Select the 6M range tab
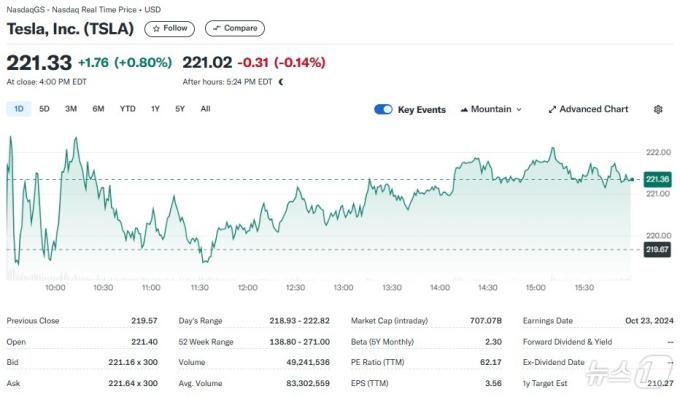Viewport: 680px width, 397px height. (98, 109)
